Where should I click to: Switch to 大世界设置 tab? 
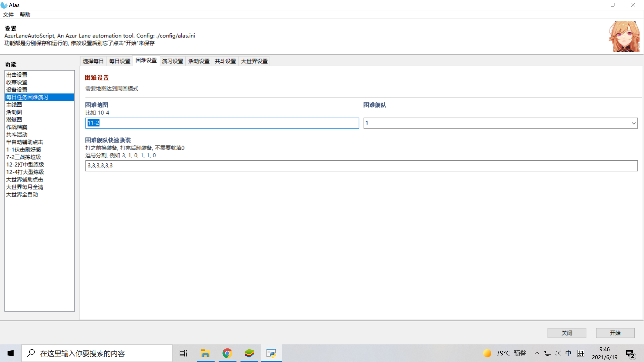coord(254,61)
